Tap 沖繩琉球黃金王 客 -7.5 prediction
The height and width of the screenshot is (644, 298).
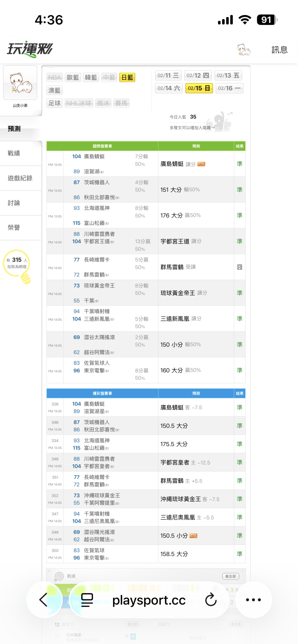click(190, 499)
